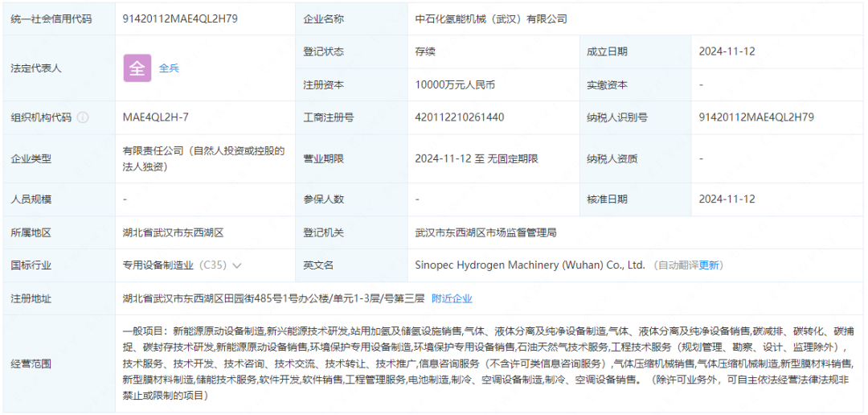Select credit code 91420112MAE4QL2H79 in first row
Viewport: 868px width, 415px height.
click(x=181, y=18)
